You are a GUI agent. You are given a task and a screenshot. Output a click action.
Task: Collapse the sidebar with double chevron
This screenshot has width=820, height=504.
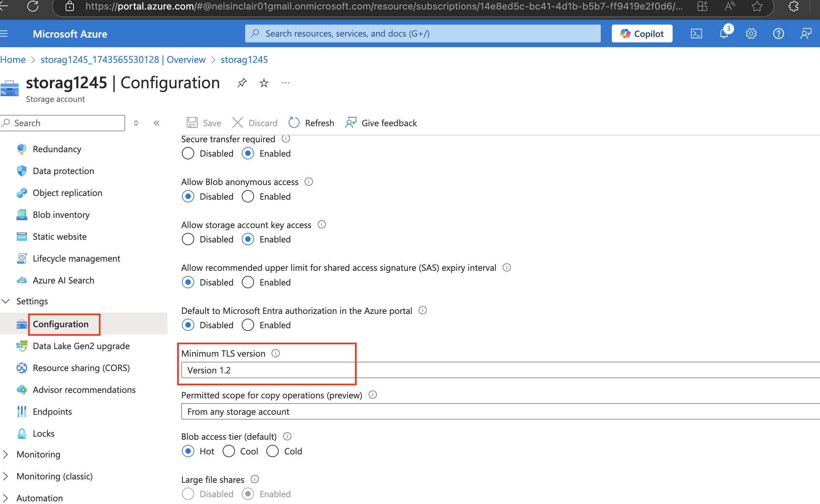click(x=157, y=123)
